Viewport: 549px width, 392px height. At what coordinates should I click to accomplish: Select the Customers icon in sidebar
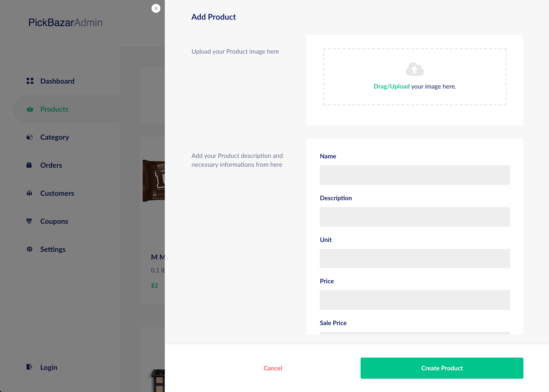click(x=29, y=193)
